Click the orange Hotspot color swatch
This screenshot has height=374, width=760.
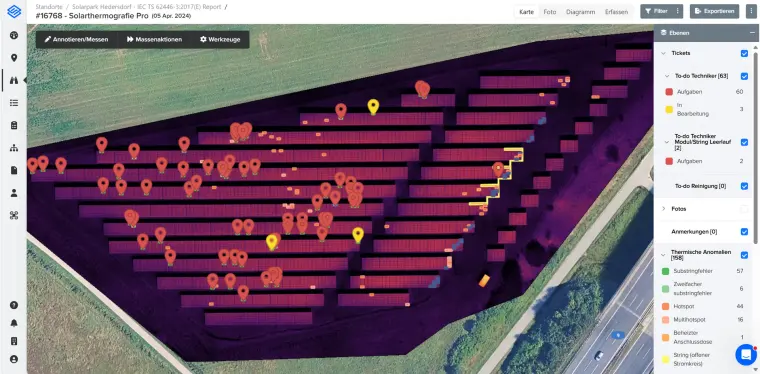pos(665,307)
